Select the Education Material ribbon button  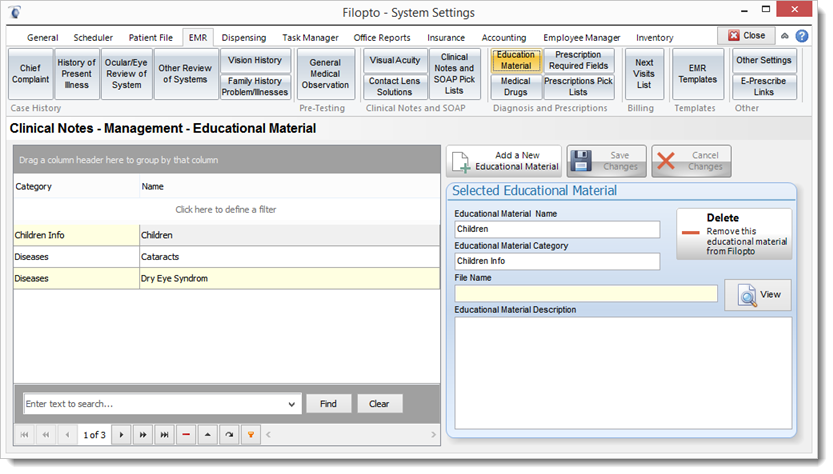[515, 61]
